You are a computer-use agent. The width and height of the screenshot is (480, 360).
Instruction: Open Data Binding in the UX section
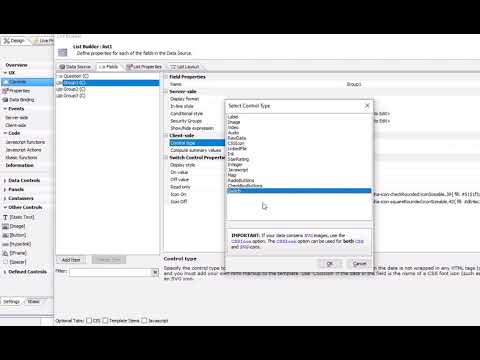click(21, 100)
